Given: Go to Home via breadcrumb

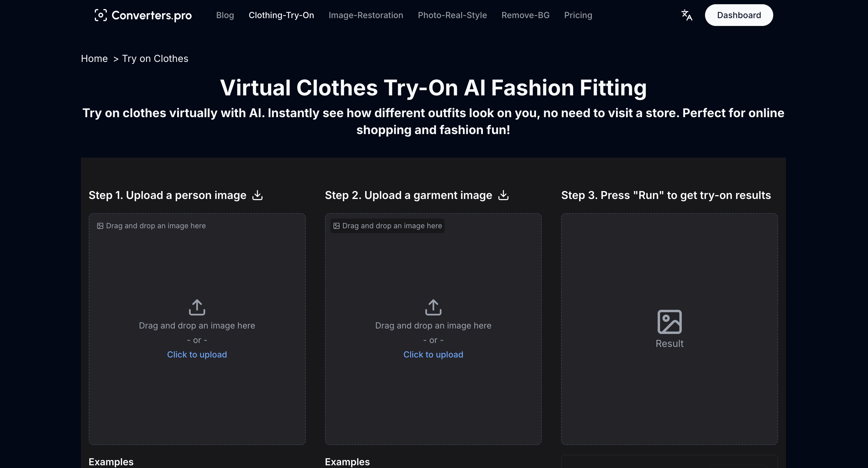Looking at the screenshot, I should 94,59.
